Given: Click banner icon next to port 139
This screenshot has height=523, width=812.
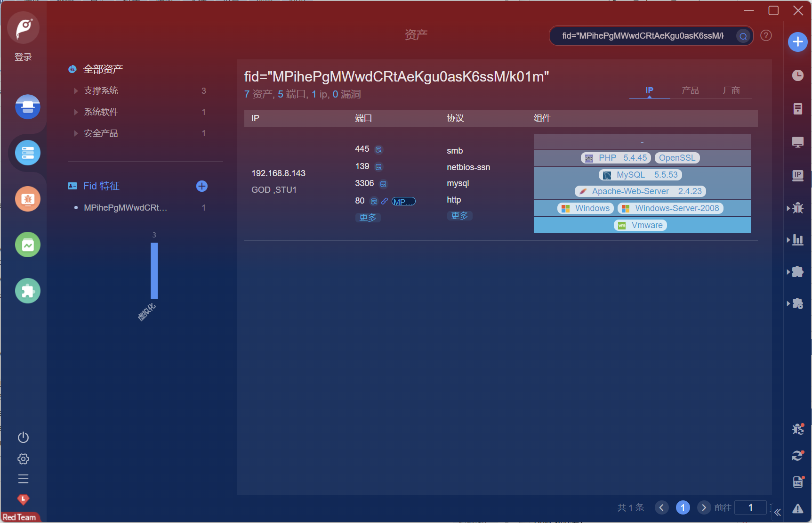Looking at the screenshot, I should coord(378,167).
